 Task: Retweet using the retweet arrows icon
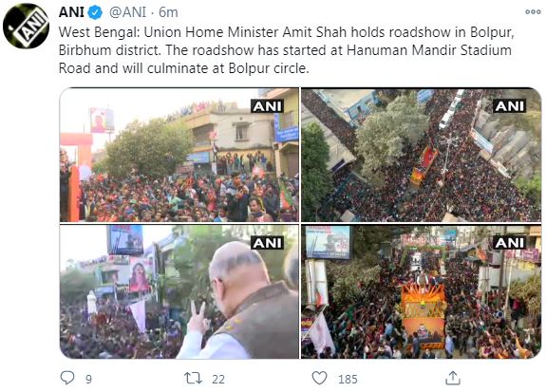point(193,378)
